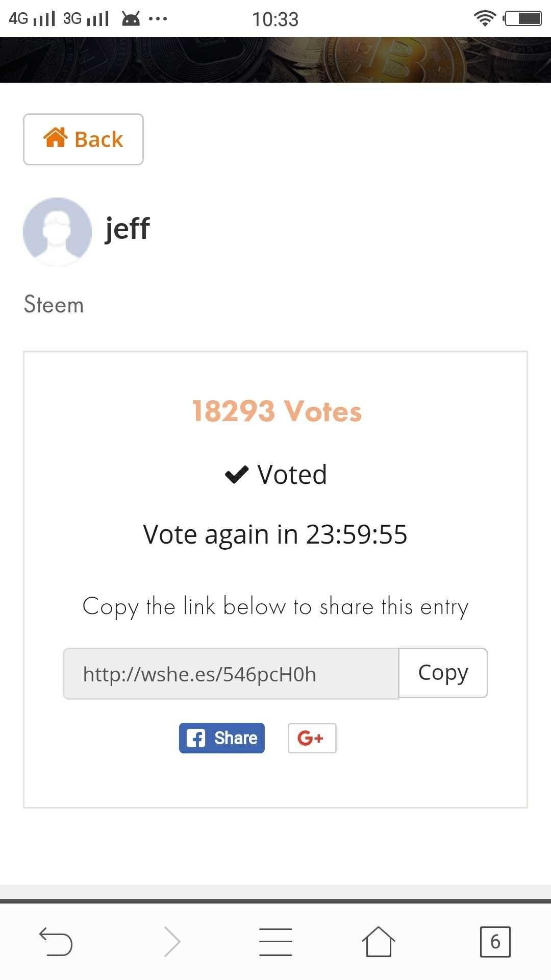Screen dimensions: 551x980
Task: Share entry on Facebook
Action: point(222,738)
